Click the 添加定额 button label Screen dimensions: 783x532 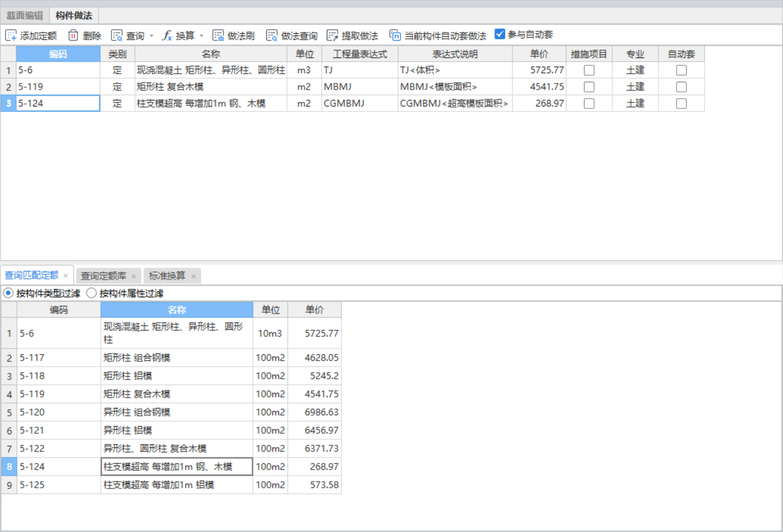click(x=39, y=36)
